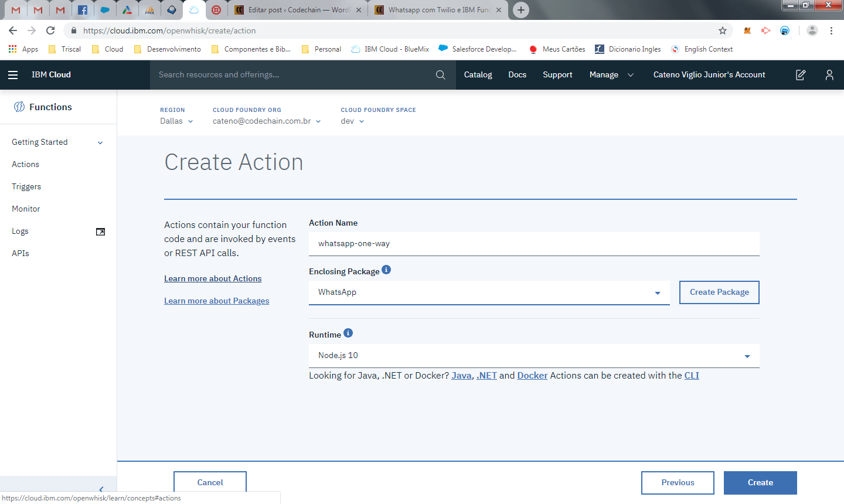The image size is (844, 504).
Task: Open Learn more about Packages link
Action: coord(217,301)
